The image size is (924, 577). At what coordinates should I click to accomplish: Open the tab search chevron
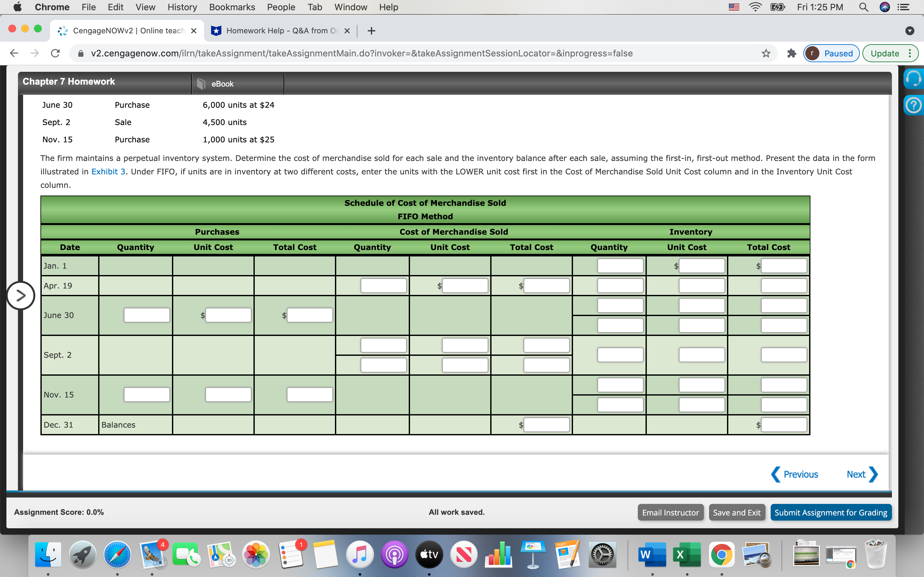point(910,30)
